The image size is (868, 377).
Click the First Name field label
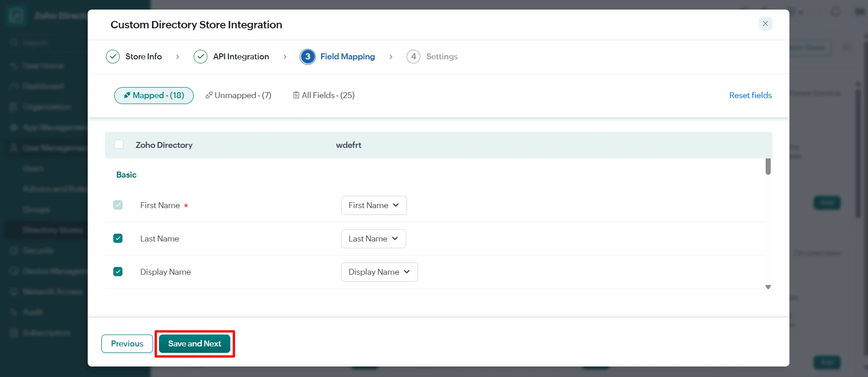(160, 205)
